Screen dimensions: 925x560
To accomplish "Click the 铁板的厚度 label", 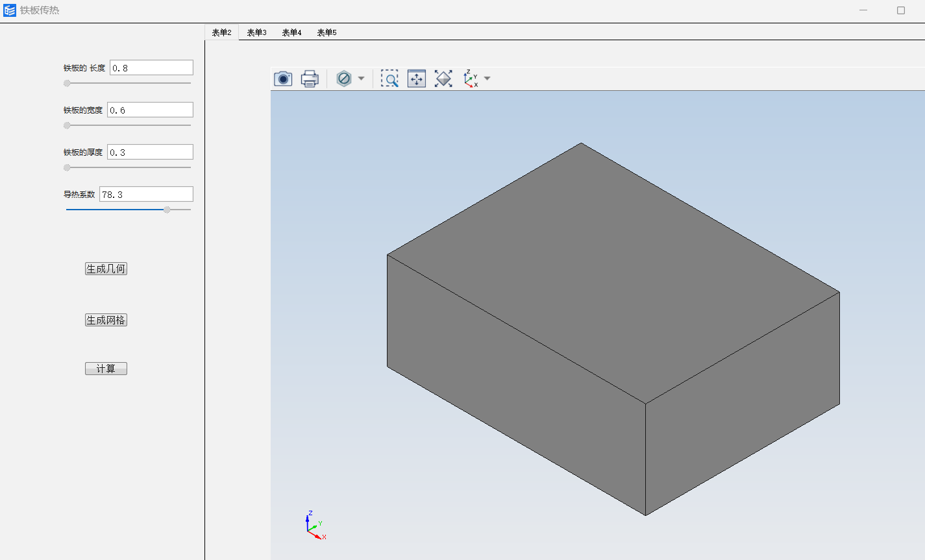I will point(83,152).
